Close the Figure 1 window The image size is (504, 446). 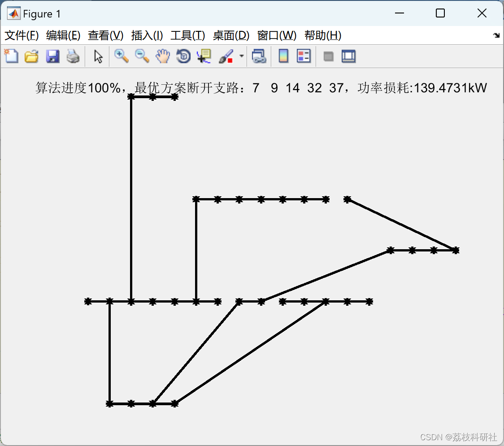click(x=482, y=13)
